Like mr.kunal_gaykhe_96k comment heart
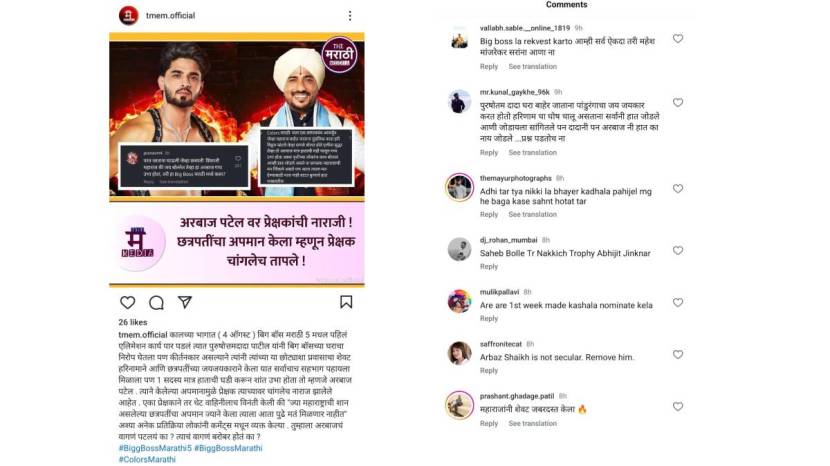The width and height of the screenshot is (830, 466). click(x=678, y=103)
